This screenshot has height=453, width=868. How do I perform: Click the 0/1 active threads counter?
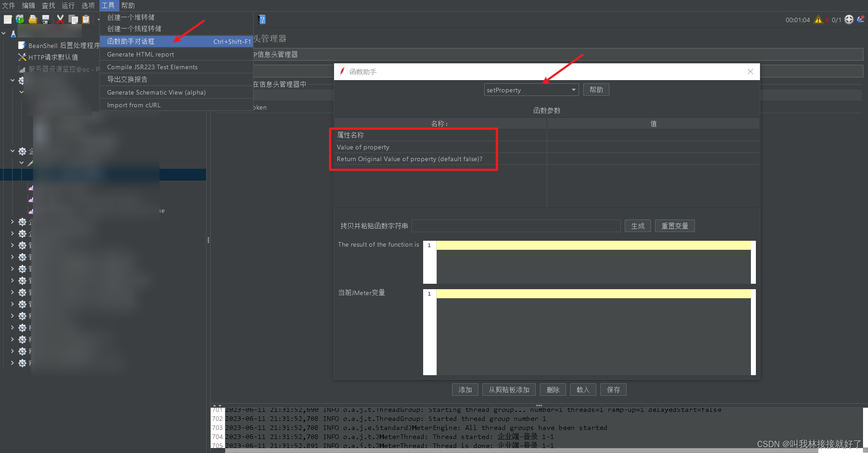[836, 20]
